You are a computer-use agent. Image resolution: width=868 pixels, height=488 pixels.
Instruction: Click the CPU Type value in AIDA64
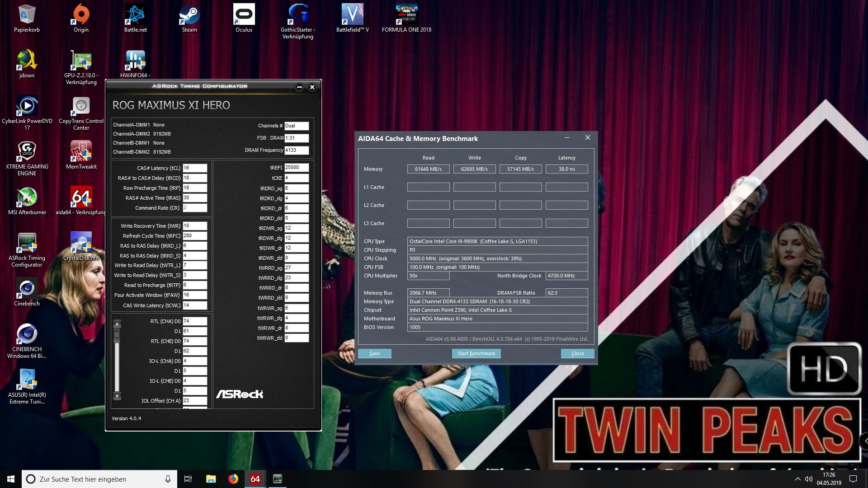point(497,241)
